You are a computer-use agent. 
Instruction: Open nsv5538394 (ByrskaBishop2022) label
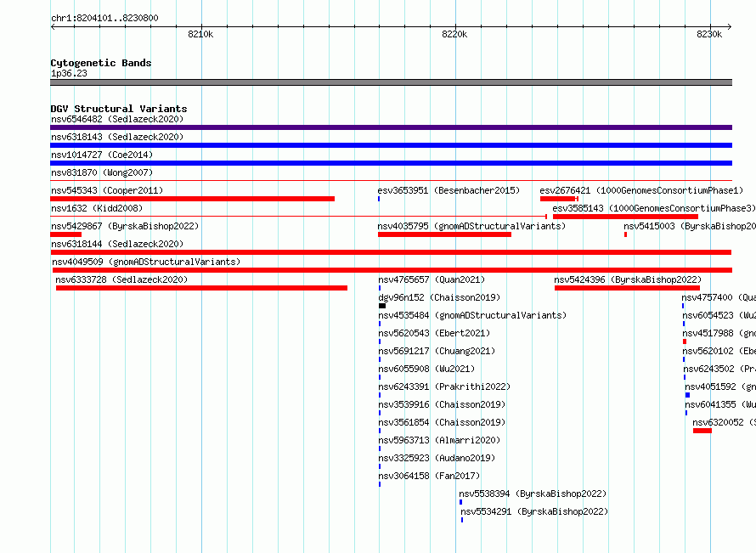point(533,494)
